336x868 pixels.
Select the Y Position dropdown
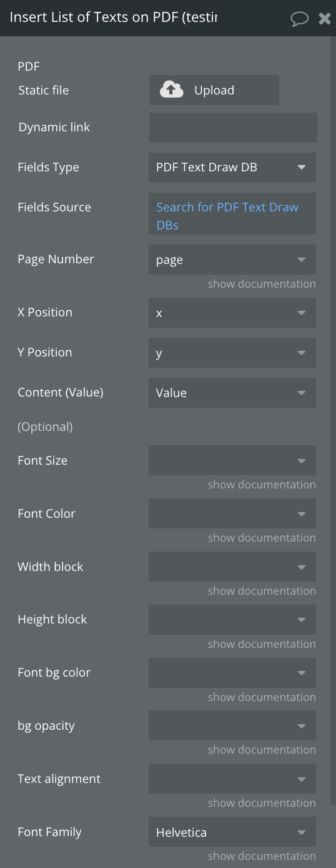pyautogui.click(x=232, y=353)
